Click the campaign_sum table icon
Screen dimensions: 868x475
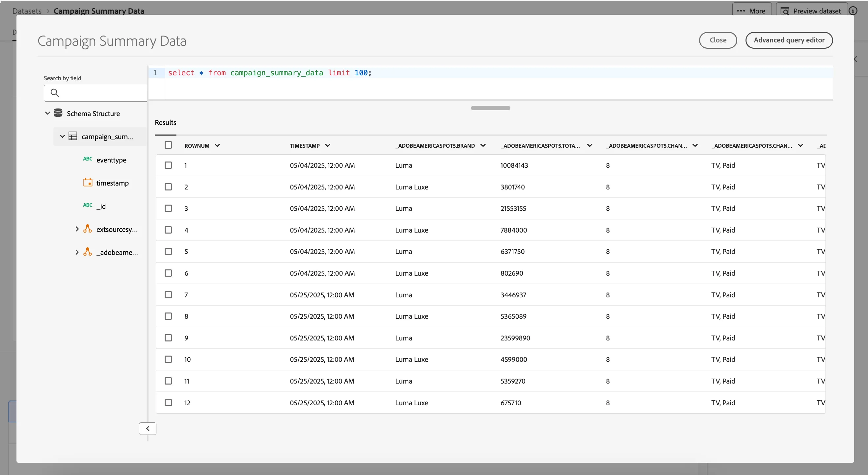coord(73,136)
